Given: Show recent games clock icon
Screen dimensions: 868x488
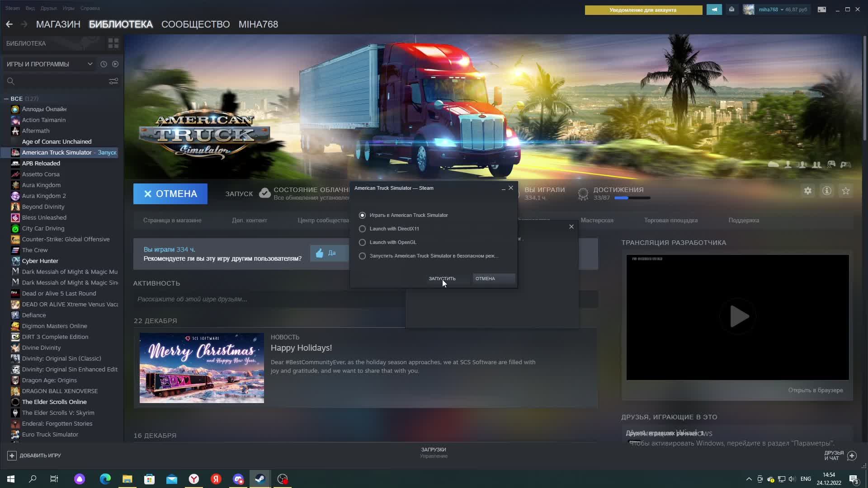Looking at the screenshot, I should [x=104, y=64].
